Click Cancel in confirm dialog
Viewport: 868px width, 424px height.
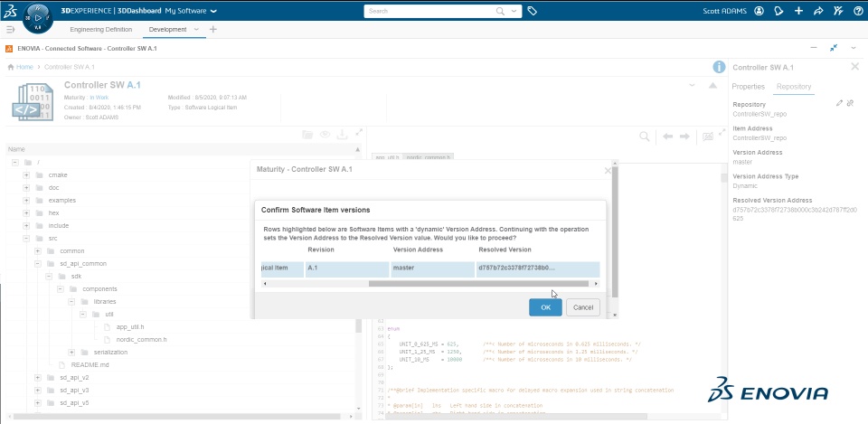[583, 307]
